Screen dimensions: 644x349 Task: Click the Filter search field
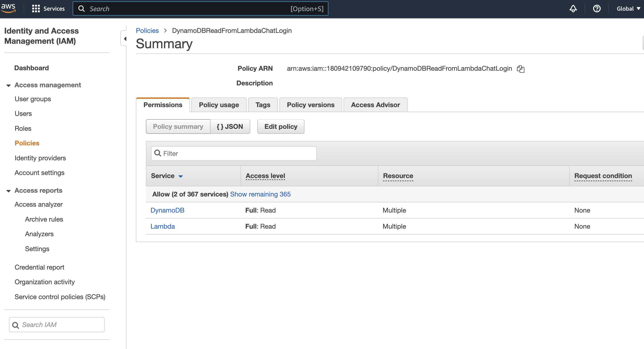point(234,153)
